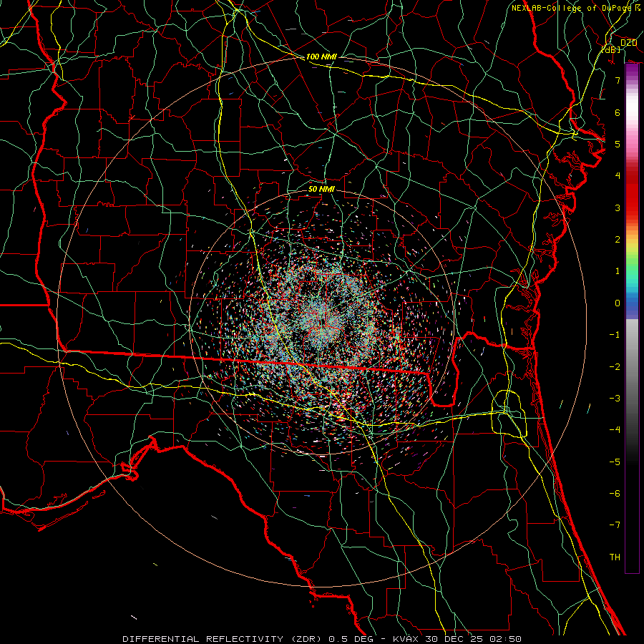644x644 pixels.
Task: Click the 100 NMI range ring label
Action: point(321,57)
